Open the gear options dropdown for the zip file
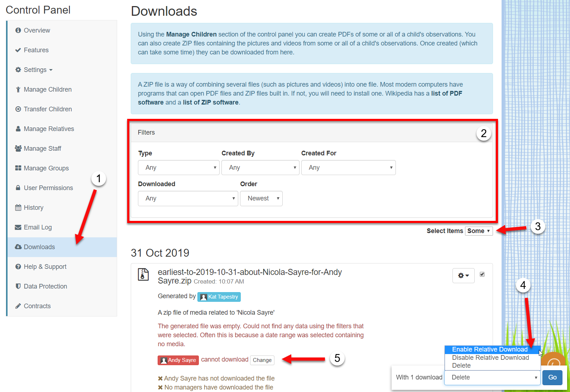Screen dimensions: 570x392 (x=464, y=276)
